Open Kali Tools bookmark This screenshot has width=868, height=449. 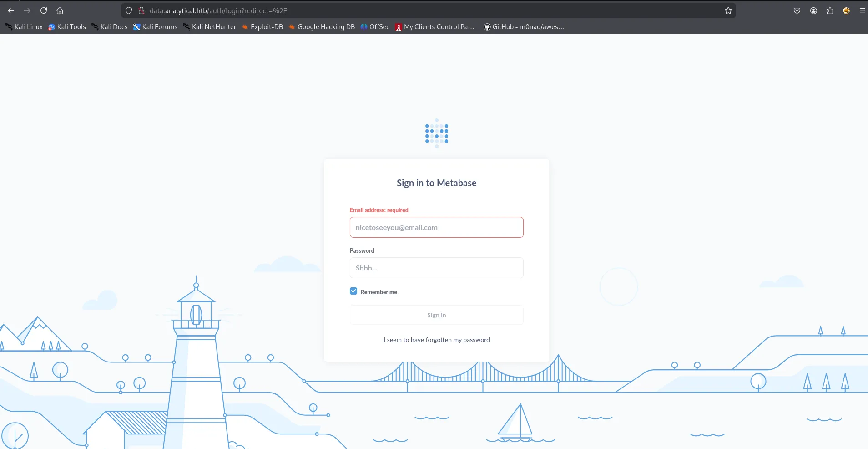pos(67,27)
